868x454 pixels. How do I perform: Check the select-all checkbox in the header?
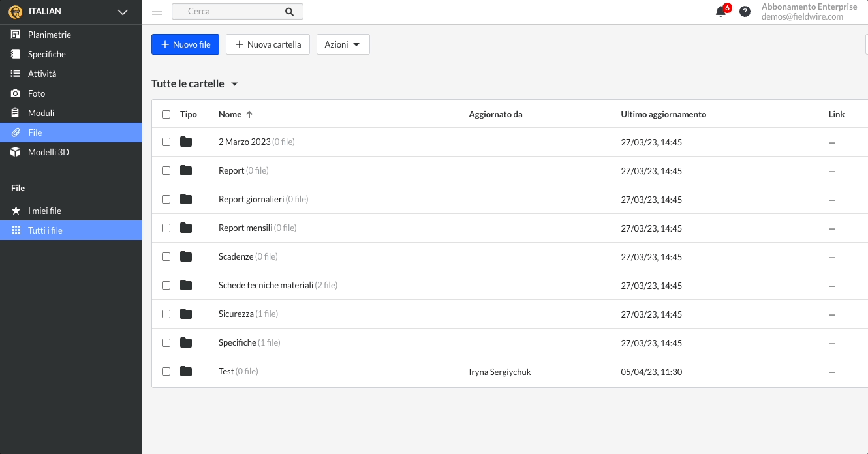(x=166, y=113)
